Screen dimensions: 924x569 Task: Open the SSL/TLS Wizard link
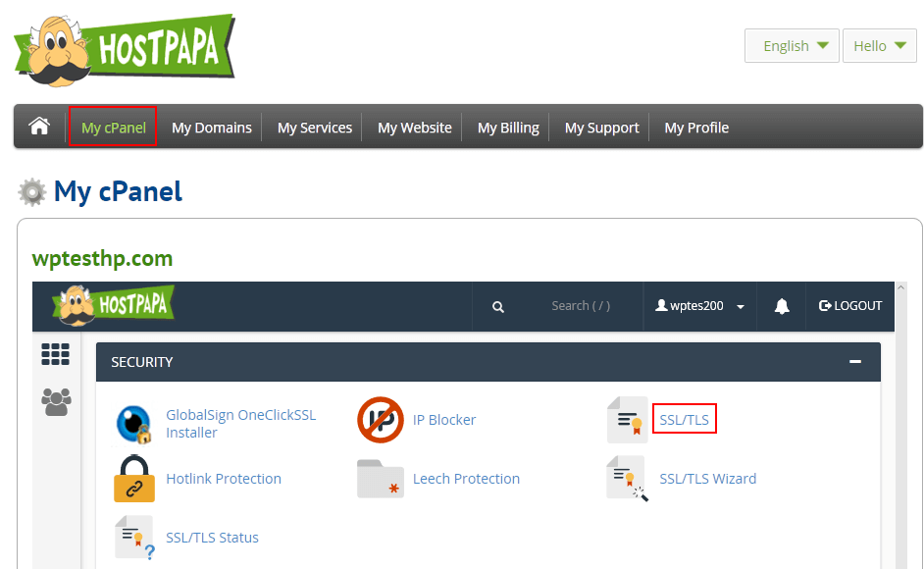[708, 479]
